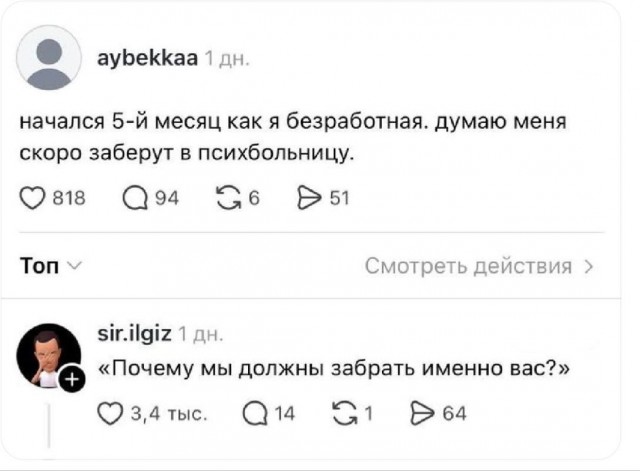Open aybekkaa's profile via username
Image resolution: width=640 pixels, height=471 pixels.
point(146,58)
